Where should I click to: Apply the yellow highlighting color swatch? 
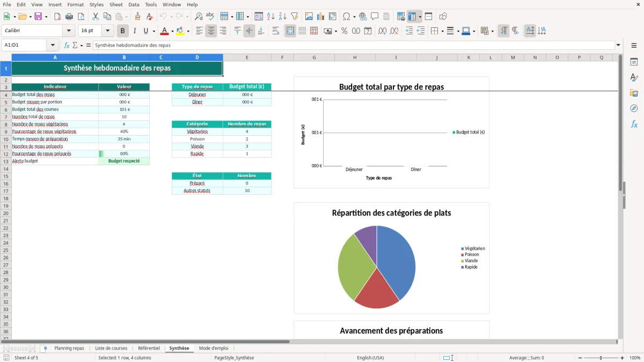(180, 31)
